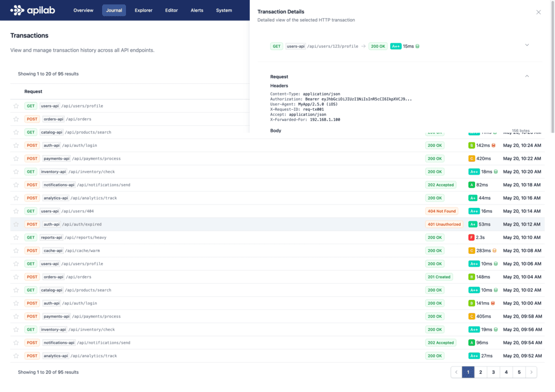Star the GET /api/users/profile transaction at top
This screenshot has height=392, width=555.
(16, 106)
